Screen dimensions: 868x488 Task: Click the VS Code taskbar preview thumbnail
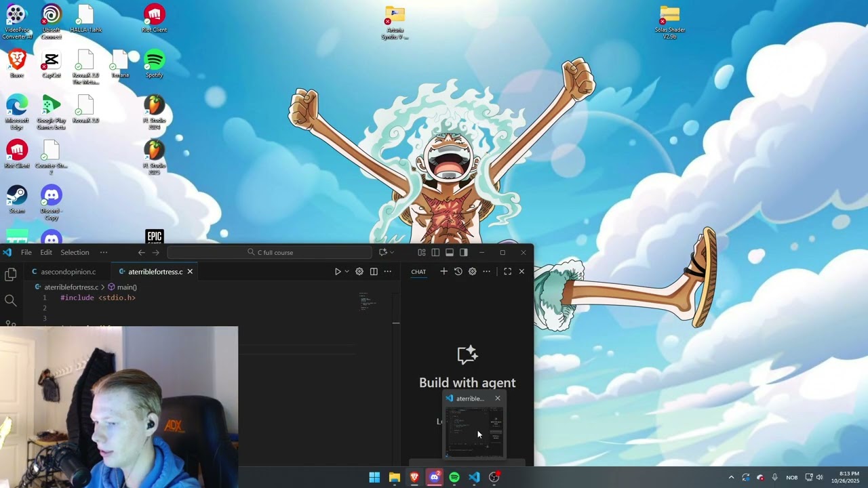tap(474, 432)
